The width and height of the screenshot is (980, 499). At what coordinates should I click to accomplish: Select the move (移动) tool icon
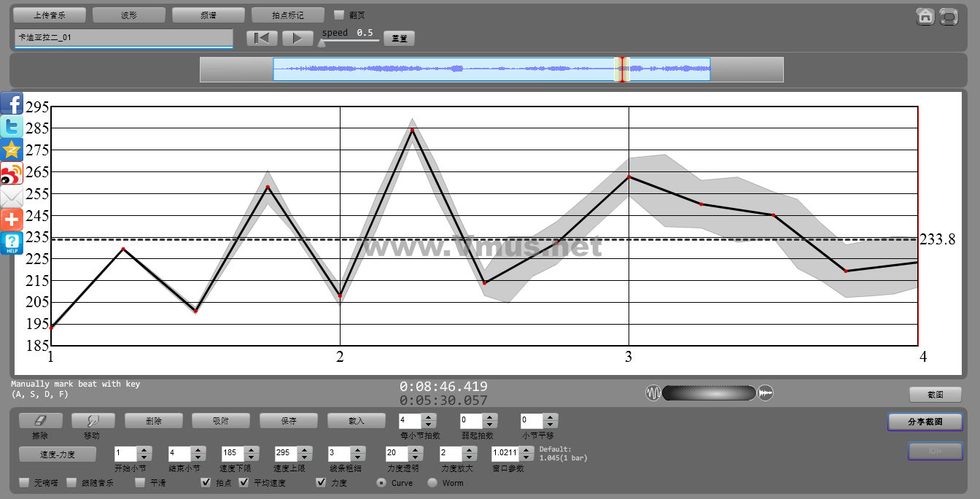click(x=93, y=421)
